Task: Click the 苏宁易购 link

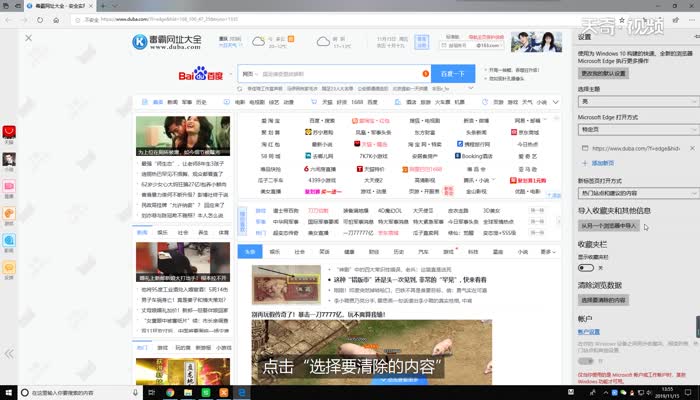Action: [x=319, y=133]
